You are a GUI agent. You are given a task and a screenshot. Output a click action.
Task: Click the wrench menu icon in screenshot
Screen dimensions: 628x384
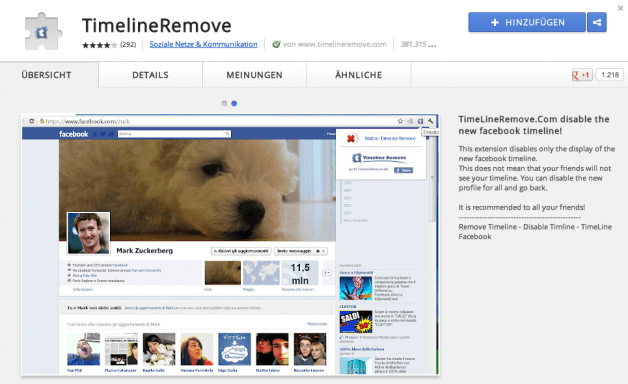(431, 121)
